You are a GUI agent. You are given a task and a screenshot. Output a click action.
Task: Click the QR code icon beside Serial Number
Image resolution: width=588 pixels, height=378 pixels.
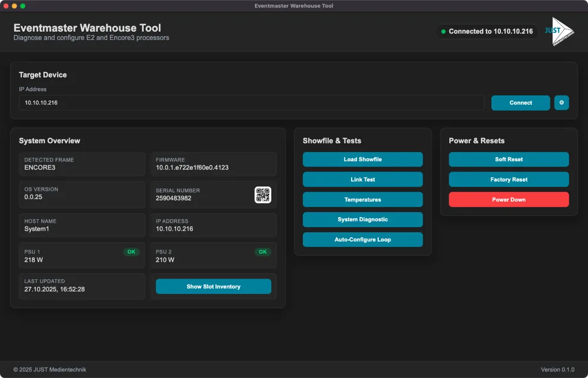coord(263,195)
